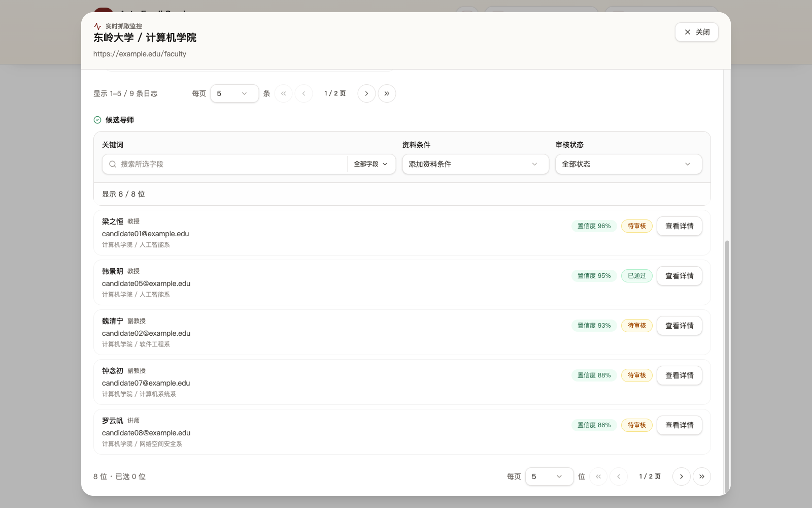Viewport: 812px width, 508px height.
Task: Expand the 添加资料条件 dropdown
Action: pyautogui.click(x=476, y=164)
